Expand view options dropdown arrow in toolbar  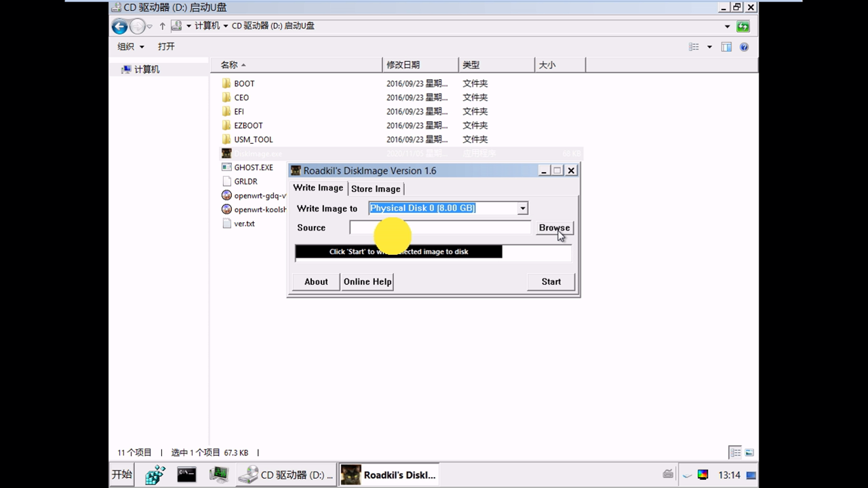709,47
